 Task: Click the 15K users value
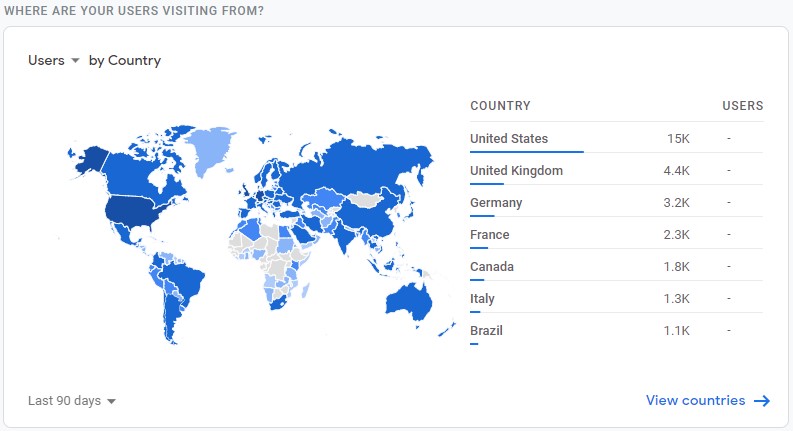678,139
